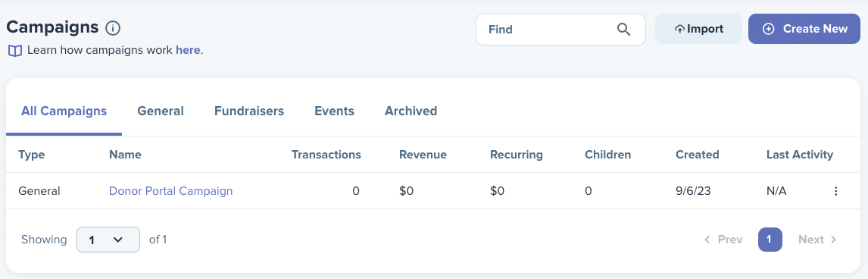Select the All Campaigns tab
Image resolution: width=868 pixels, height=279 pixels.
(x=64, y=111)
